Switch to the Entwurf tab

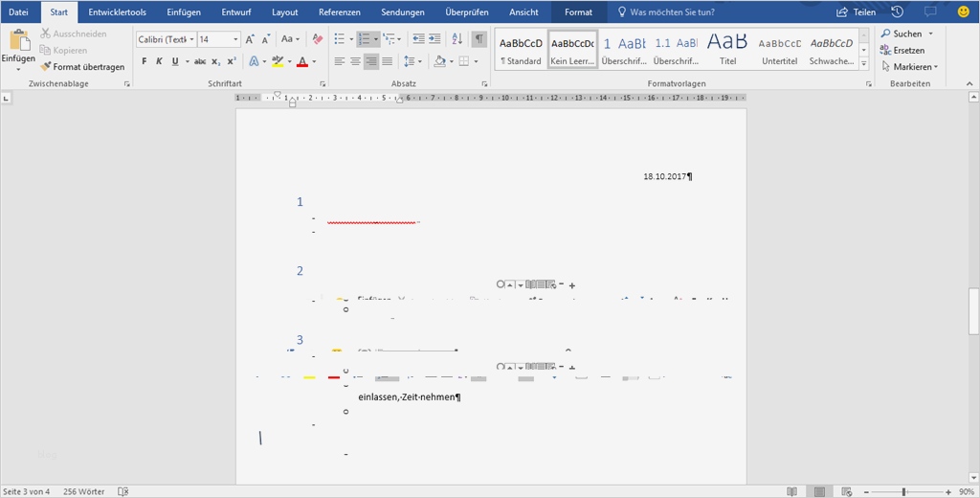(236, 11)
